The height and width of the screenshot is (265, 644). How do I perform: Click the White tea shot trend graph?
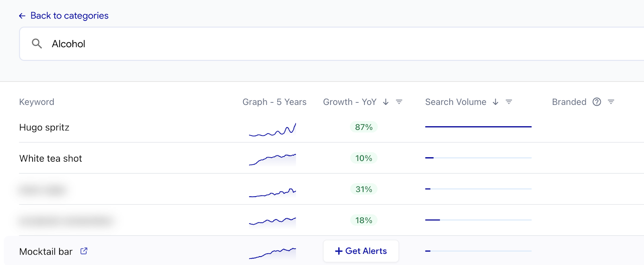(272, 159)
